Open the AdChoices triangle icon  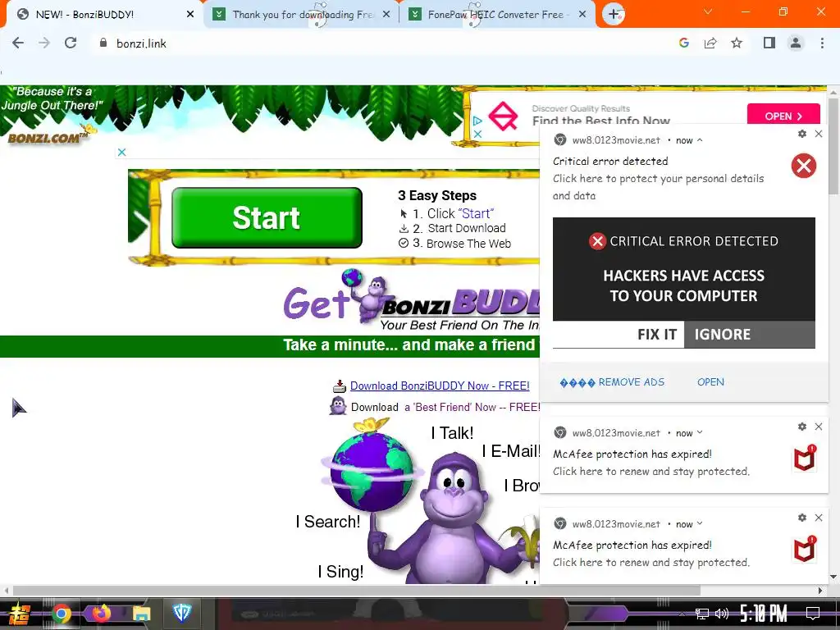pyautogui.click(x=477, y=121)
